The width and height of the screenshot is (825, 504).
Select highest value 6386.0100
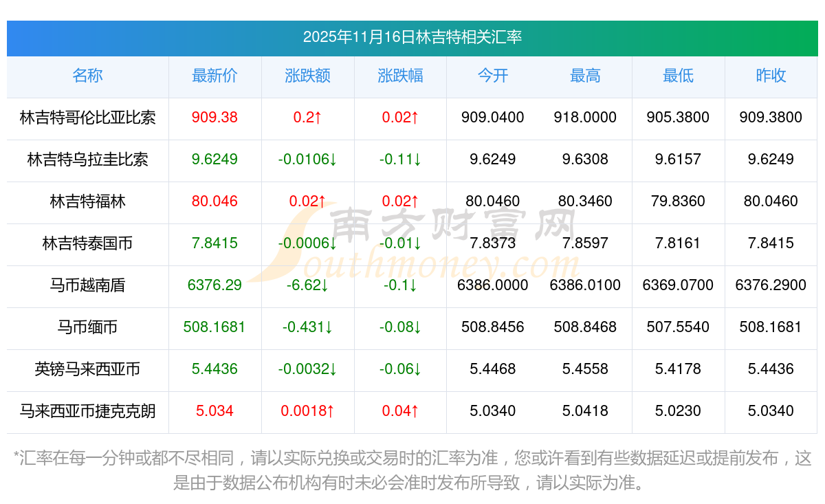(585, 285)
